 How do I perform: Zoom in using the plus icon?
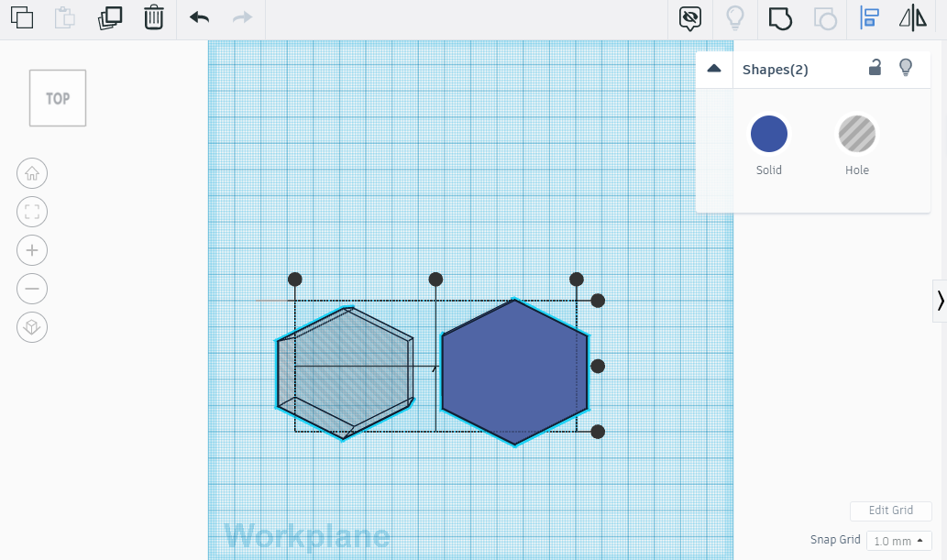(32, 250)
